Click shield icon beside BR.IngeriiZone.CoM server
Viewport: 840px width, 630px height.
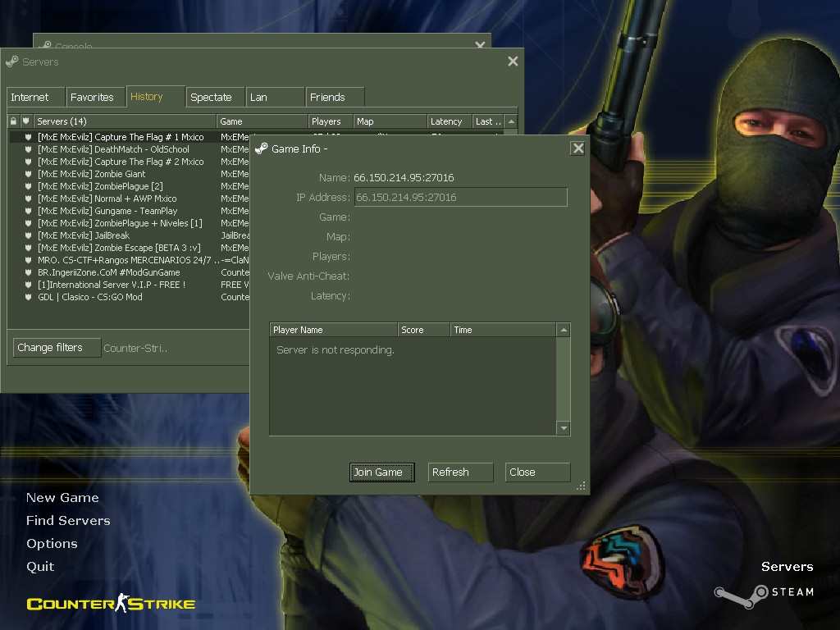pyautogui.click(x=28, y=272)
